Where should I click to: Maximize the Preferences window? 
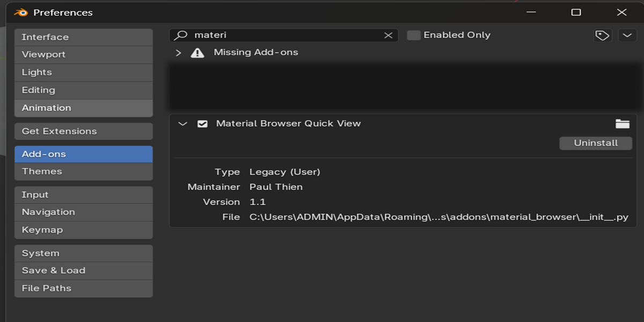(576, 12)
